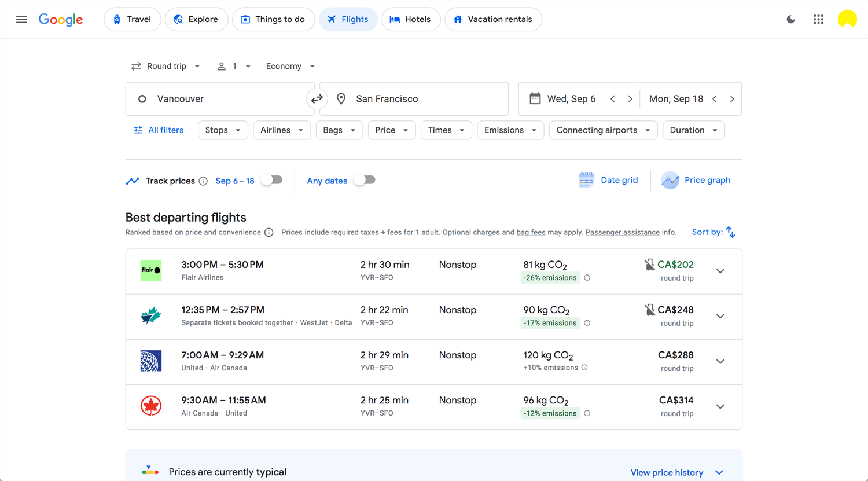Switch to the Vacation rentals tab
Image resolution: width=868 pixels, height=481 pixels.
tap(493, 19)
